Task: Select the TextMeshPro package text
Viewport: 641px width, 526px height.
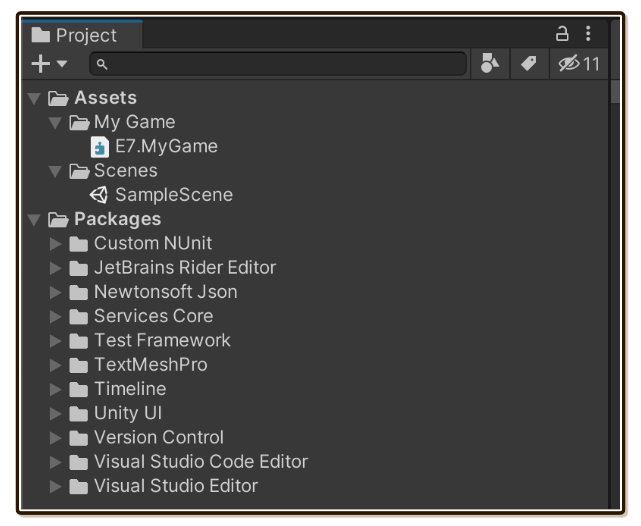Action: click(150, 365)
